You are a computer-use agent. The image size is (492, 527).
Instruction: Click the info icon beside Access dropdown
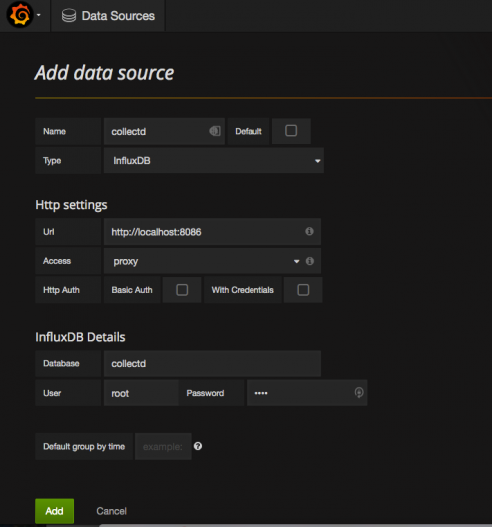[310, 261]
